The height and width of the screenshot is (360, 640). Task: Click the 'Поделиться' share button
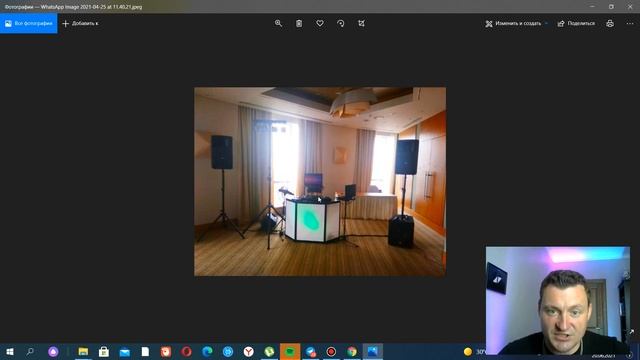coord(576,24)
